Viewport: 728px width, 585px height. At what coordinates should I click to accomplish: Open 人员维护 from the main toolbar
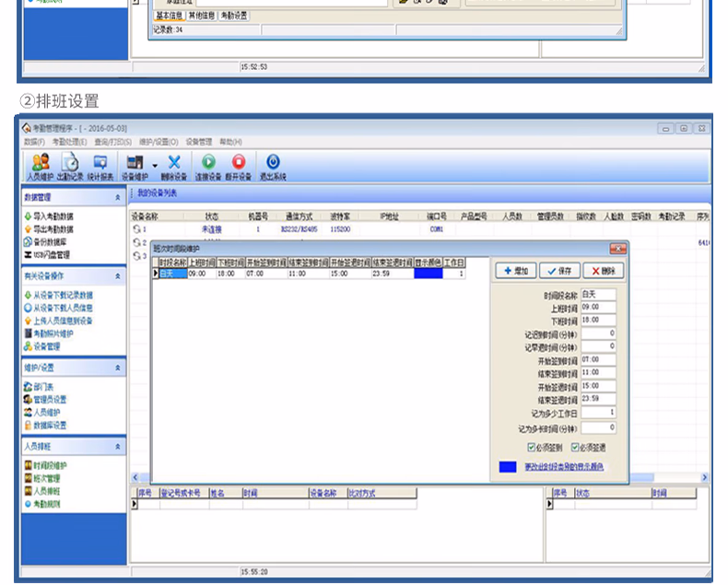pos(40,166)
